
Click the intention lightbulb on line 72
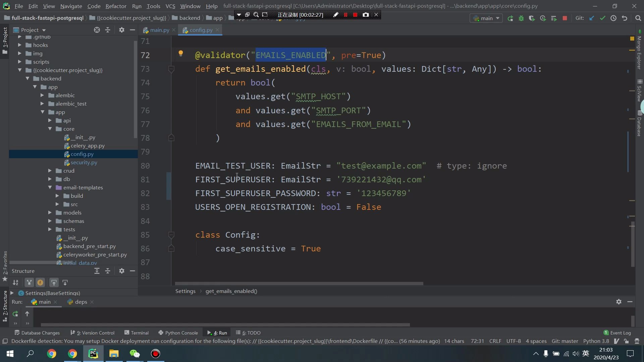tap(180, 53)
